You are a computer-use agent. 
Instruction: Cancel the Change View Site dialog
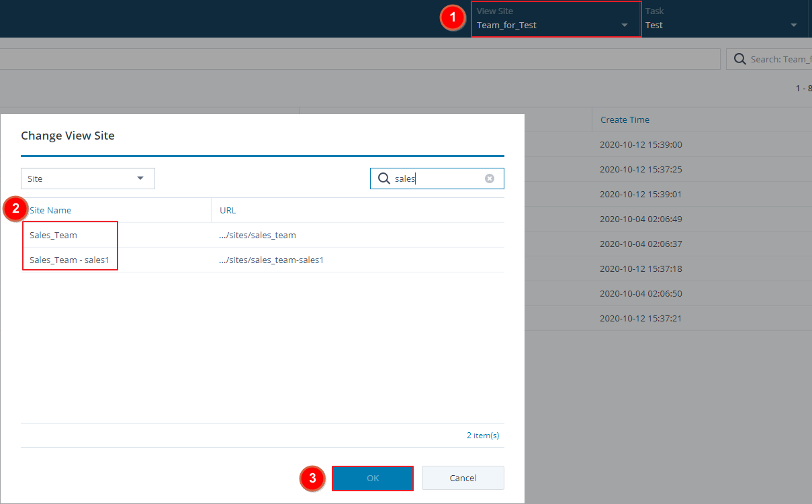(x=463, y=478)
